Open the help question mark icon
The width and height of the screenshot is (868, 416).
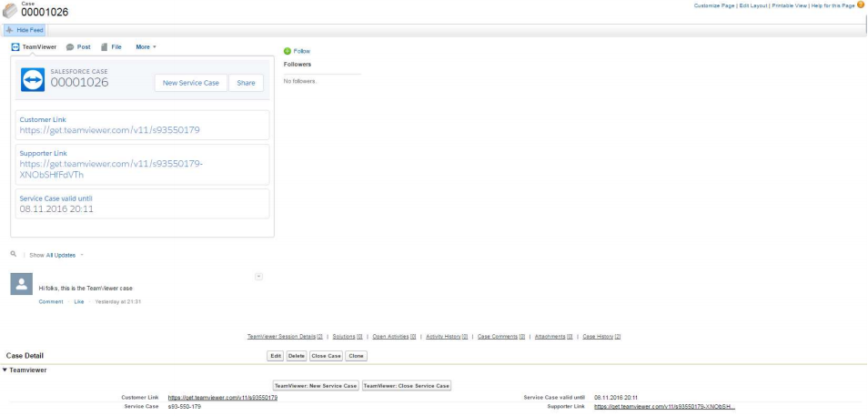[x=860, y=5]
